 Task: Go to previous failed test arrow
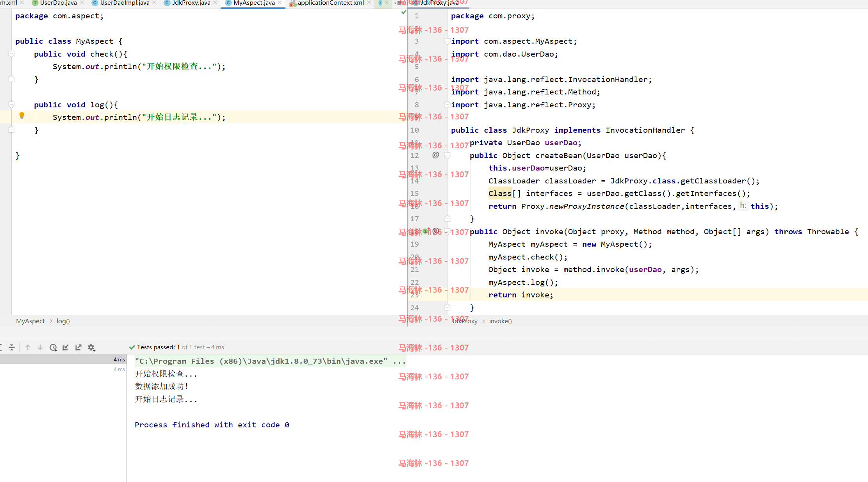pos(28,347)
